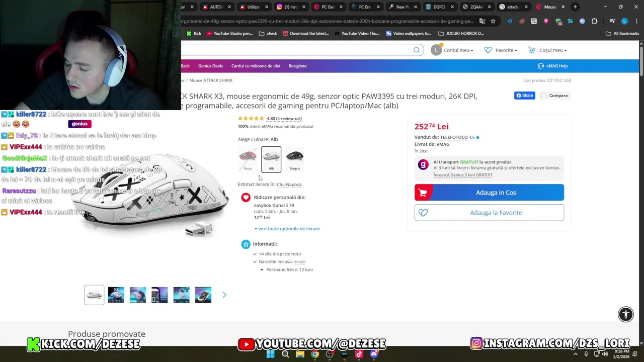Open the Chrome three-dot menu
Screen dimensions: 644x362
pyautogui.click(x=635, y=21)
